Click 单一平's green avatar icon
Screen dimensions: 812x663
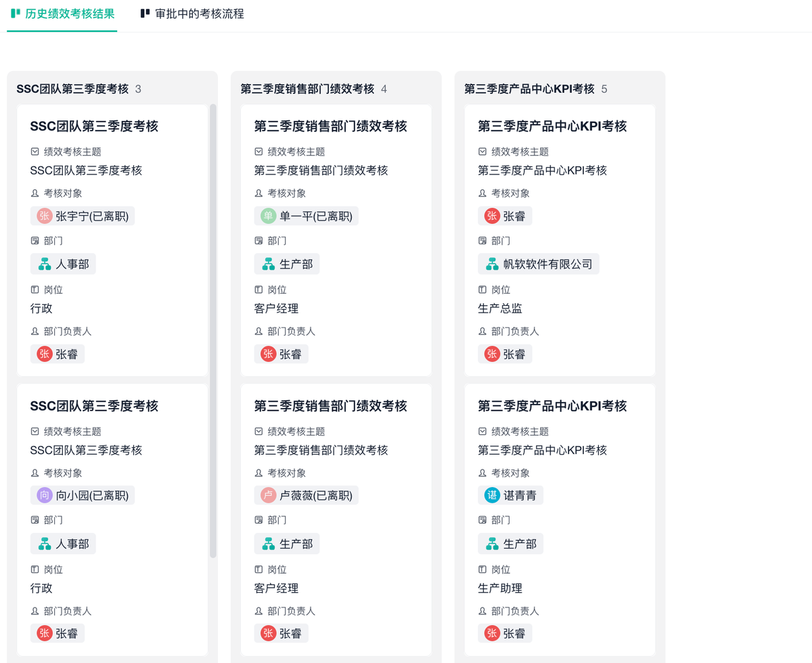269,216
